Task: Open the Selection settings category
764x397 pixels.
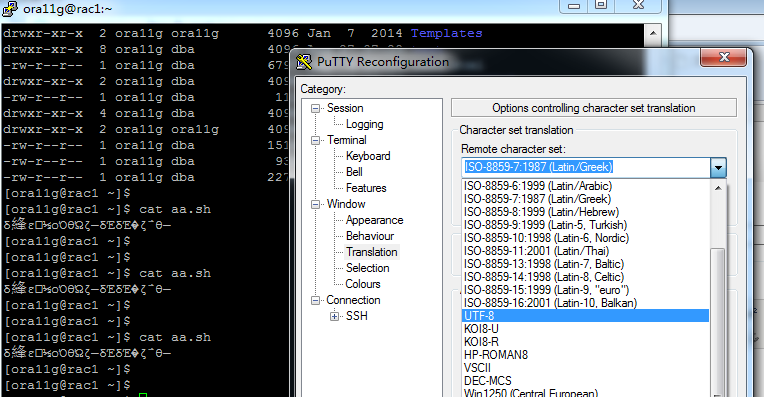Action: coord(367,268)
